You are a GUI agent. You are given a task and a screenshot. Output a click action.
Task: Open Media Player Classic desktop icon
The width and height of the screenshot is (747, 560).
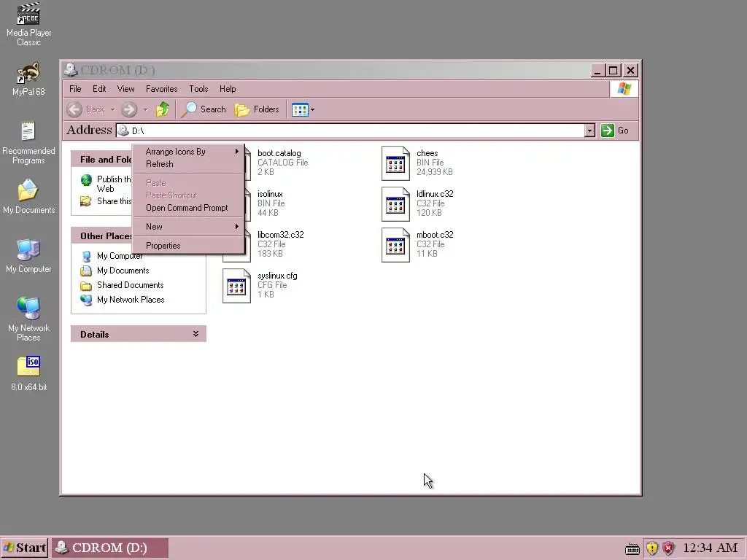pos(28,24)
